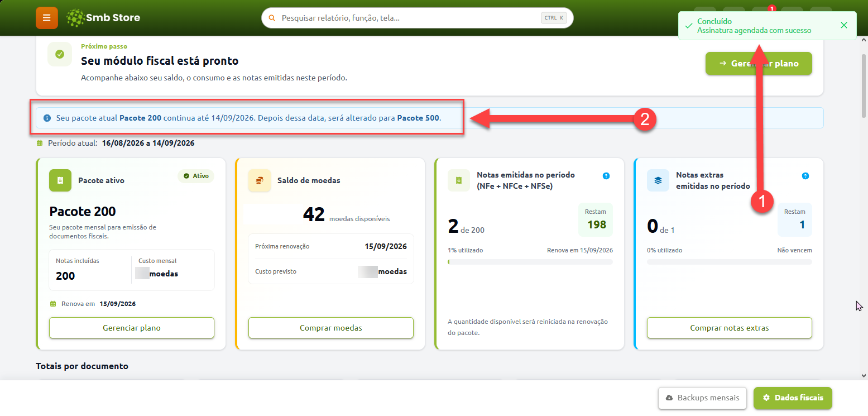868x416 pixels.
Task: Open Gerenciar plano in the Pacote ativo card
Action: click(x=132, y=328)
